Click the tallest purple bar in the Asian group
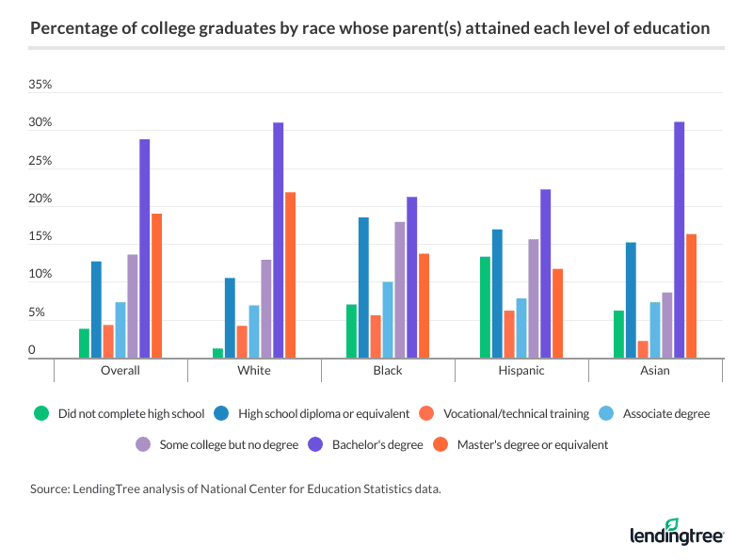 (x=679, y=240)
